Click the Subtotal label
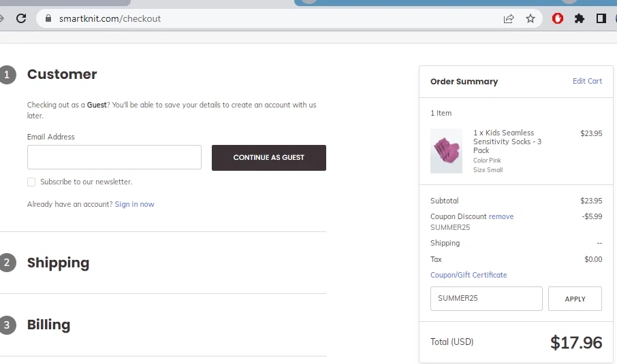617x364 pixels. click(444, 201)
